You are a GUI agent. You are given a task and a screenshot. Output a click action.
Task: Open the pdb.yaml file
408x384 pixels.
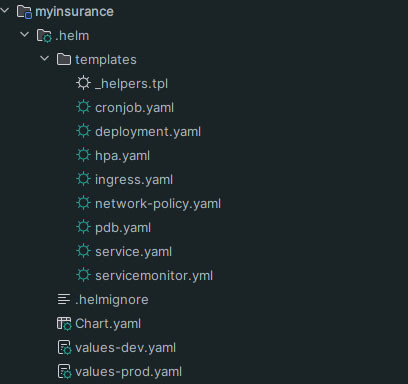point(123,228)
